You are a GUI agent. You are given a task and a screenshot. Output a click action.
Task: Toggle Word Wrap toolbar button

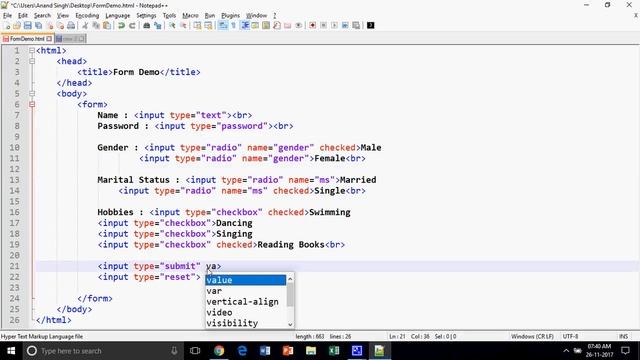pos(222,25)
